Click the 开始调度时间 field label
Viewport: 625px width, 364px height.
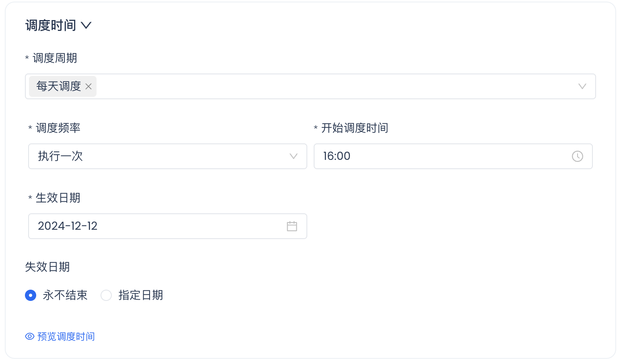[x=355, y=128]
